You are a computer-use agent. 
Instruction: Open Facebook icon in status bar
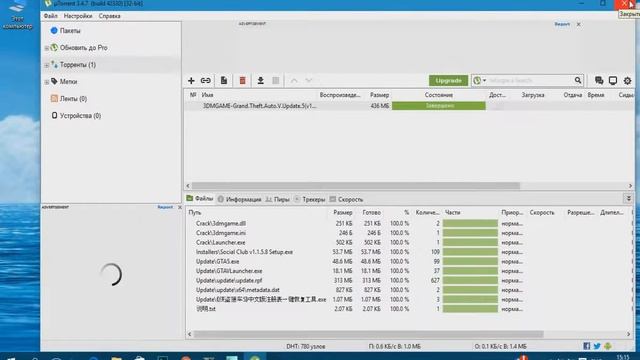pyautogui.click(x=587, y=346)
